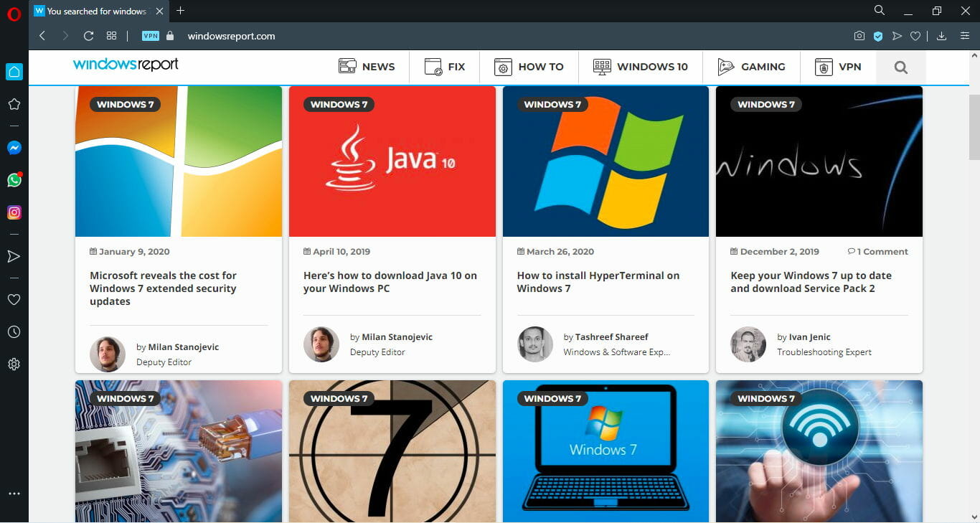The height and width of the screenshot is (523, 980).
Task: Open bookmarks star in the sidebar
Action: pos(14,104)
